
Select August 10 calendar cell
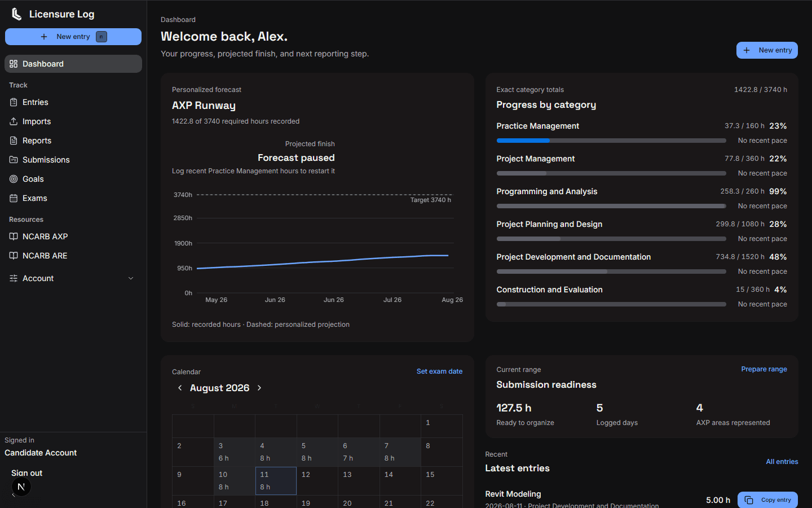pos(235,481)
